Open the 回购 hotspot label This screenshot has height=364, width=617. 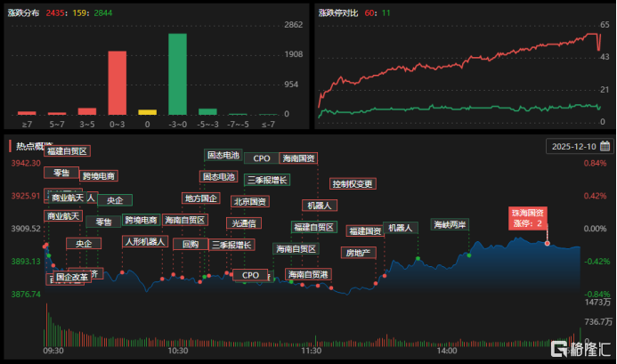(x=191, y=244)
